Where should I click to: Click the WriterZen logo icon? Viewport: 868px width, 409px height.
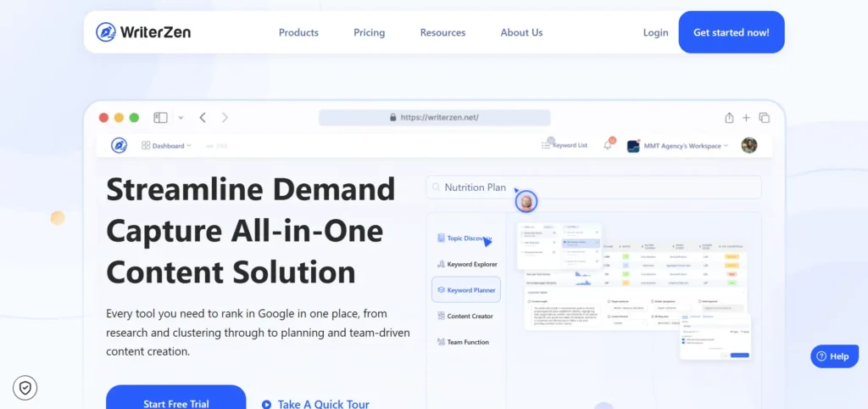pos(106,32)
